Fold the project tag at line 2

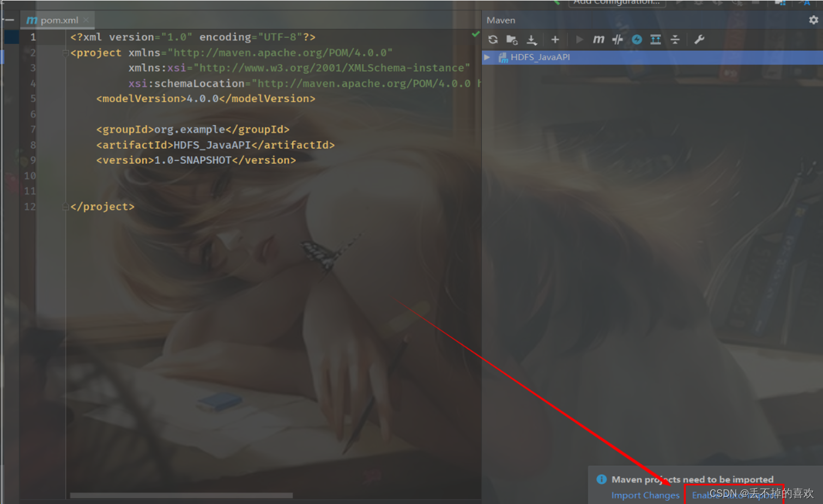coord(65,53)
